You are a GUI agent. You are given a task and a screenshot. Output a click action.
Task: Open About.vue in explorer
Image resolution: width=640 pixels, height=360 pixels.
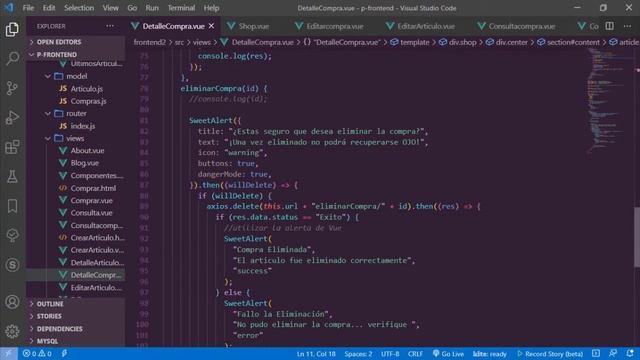[x=87, y=151]
